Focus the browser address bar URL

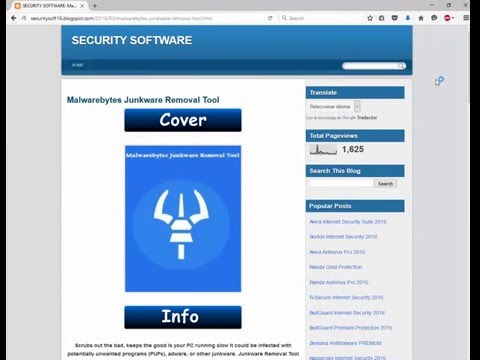[x=147, y=18]
